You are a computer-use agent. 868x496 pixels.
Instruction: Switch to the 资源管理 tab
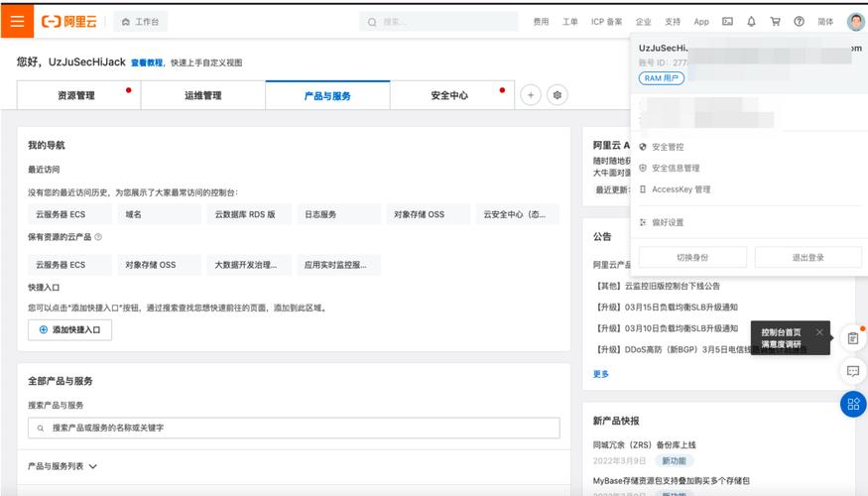pyautogui.click(x=78, y=95)
